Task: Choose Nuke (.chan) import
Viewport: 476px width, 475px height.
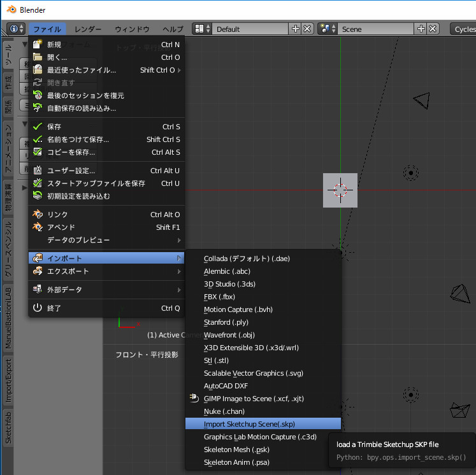Action: (263, 411)
